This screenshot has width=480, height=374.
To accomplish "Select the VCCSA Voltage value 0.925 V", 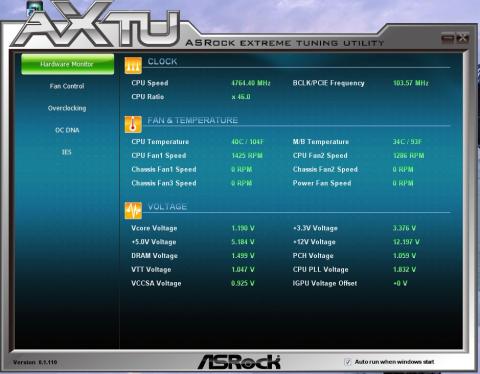I will [x=243, y=283].
